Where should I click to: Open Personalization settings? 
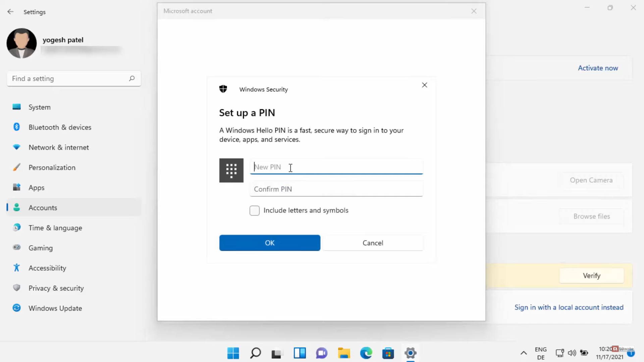(74, 168)
